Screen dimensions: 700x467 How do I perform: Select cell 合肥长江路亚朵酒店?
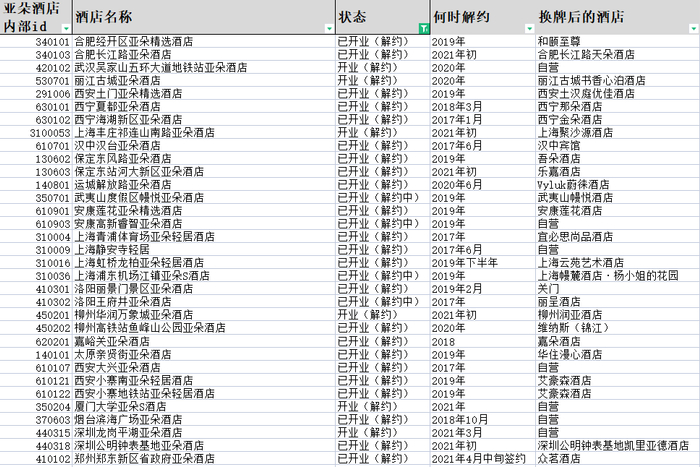point(204,54)
